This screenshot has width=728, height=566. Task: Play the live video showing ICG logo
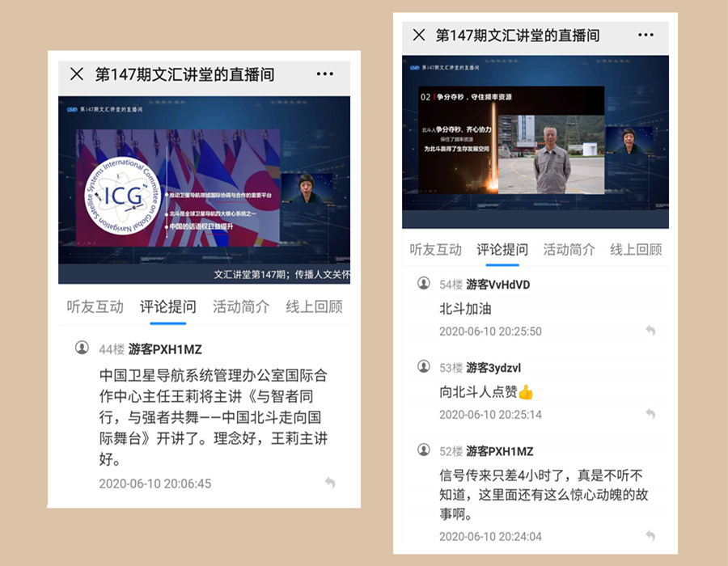click(204, 190)
